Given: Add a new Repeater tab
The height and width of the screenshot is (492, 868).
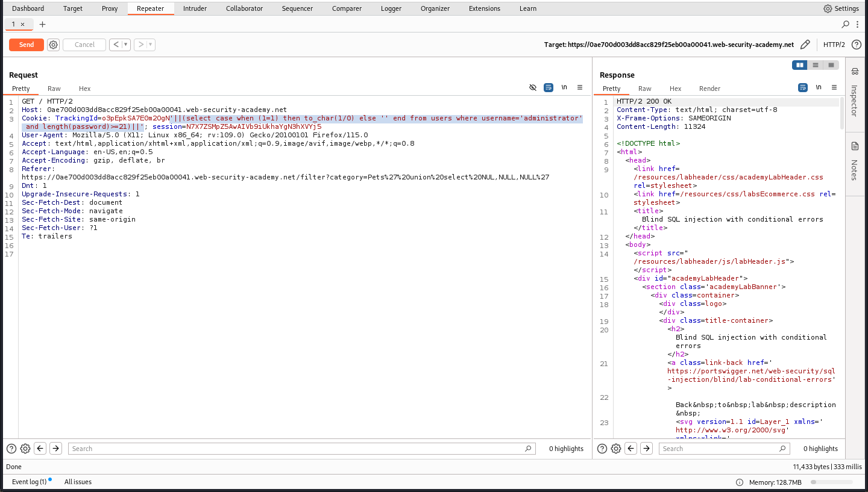Looking at the screenshot, I should pos(42,24).
